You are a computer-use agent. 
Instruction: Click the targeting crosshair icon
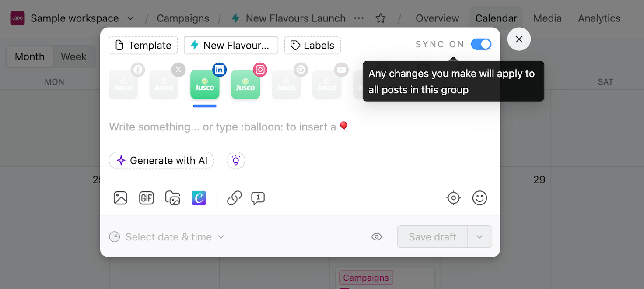[454, 198]
